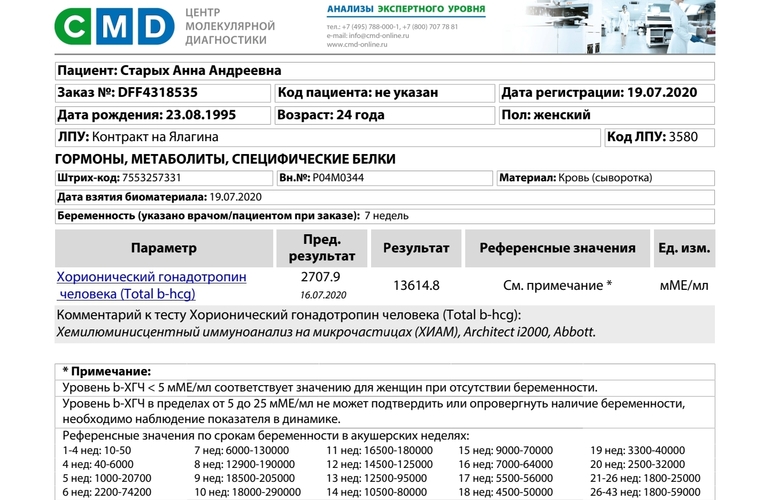Click the Параметр column header

163,248
